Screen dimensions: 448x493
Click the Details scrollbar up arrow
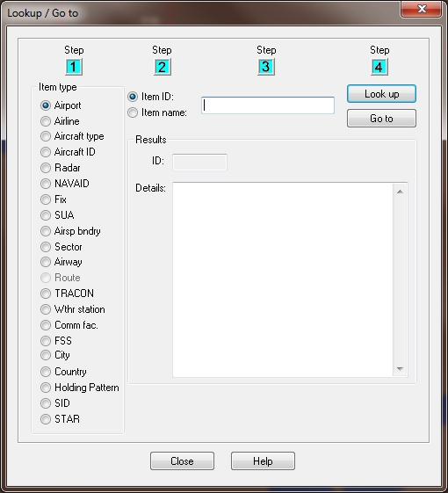tap(400, 192)
